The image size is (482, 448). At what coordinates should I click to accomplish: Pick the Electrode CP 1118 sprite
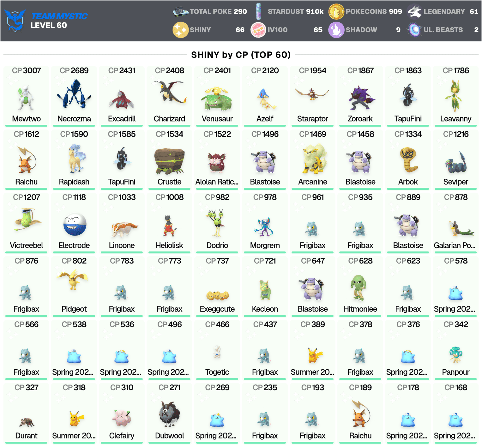75,225
